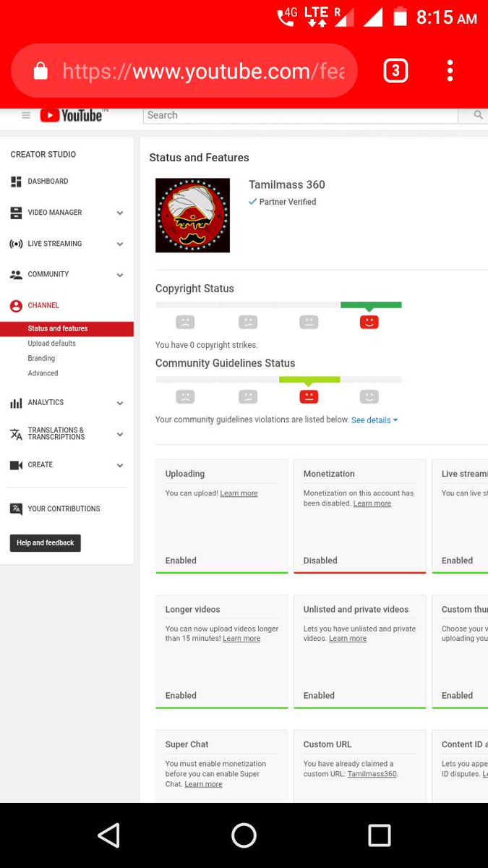Click the Community people icon

pos(16,275)
